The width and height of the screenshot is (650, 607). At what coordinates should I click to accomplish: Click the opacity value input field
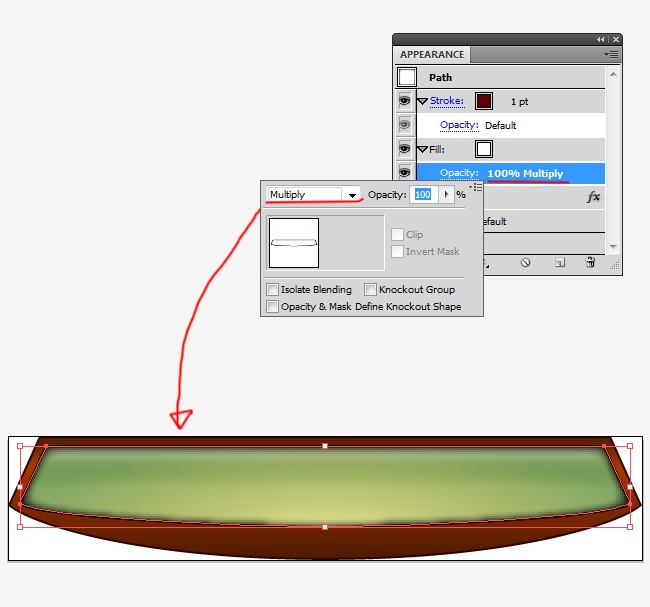[423, 194]
